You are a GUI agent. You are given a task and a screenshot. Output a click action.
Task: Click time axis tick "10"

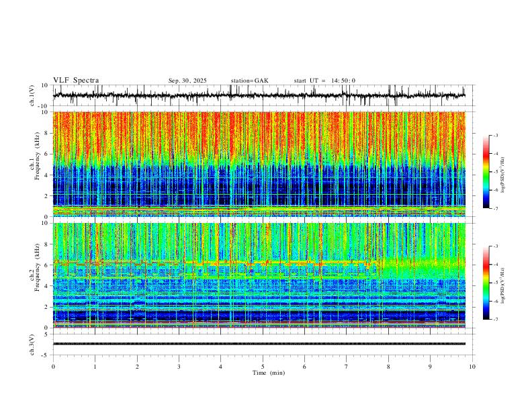coord(472,367)
